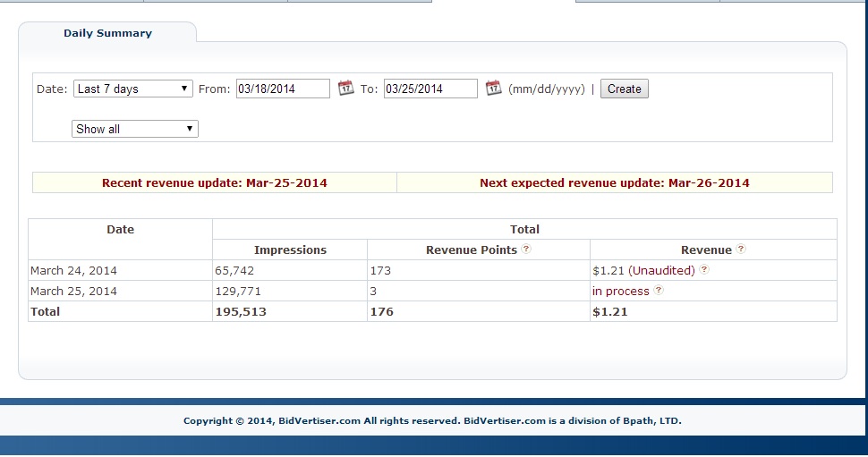This screenshot has height=457, width=868.
Task: Click help icon next to in process
Action: [659, 291]
